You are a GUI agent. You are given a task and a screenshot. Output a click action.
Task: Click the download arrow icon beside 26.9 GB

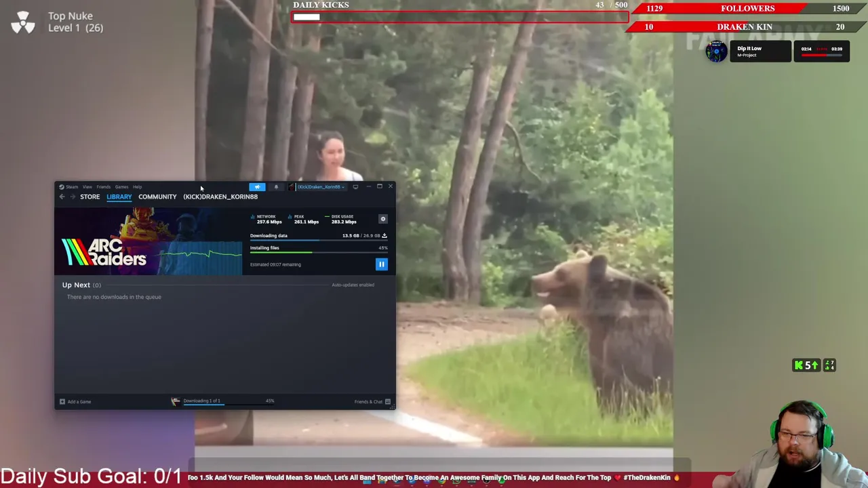384,236
